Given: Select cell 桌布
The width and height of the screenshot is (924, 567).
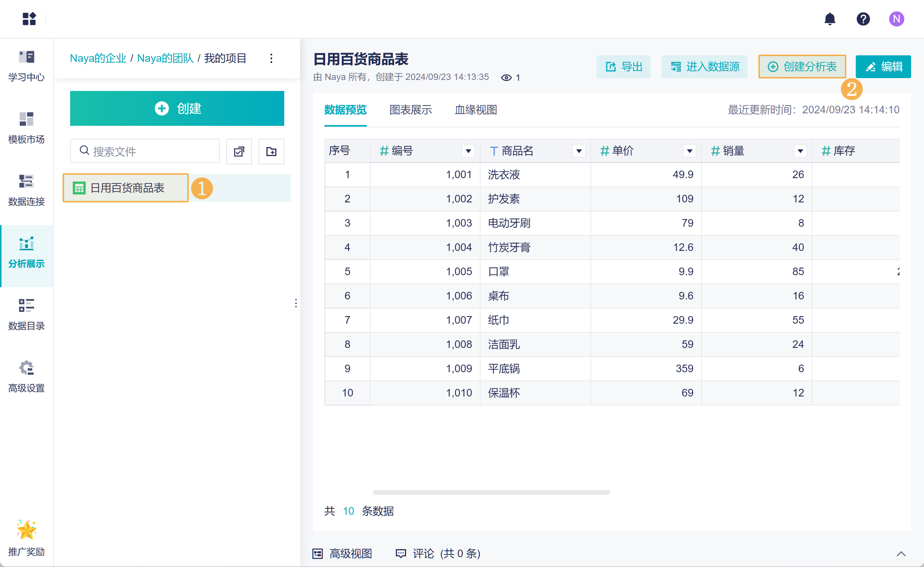Looking at the screenshot, I should pos(535,296).
